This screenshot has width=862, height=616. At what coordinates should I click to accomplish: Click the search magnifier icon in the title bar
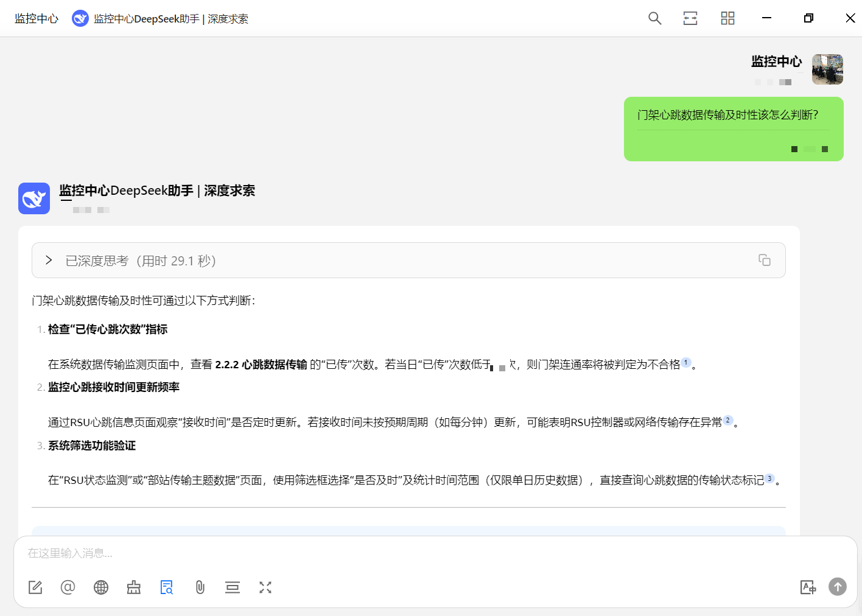point(655,18)
